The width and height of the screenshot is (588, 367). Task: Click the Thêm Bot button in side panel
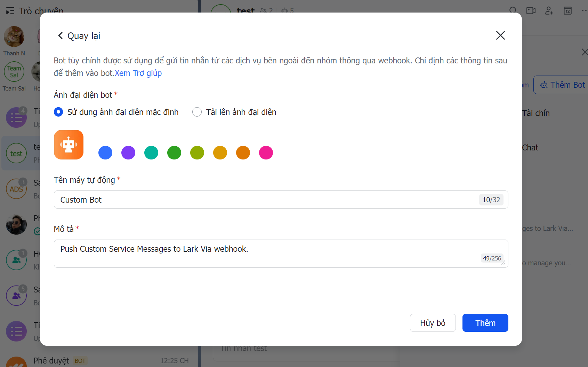tap(563, 85)
